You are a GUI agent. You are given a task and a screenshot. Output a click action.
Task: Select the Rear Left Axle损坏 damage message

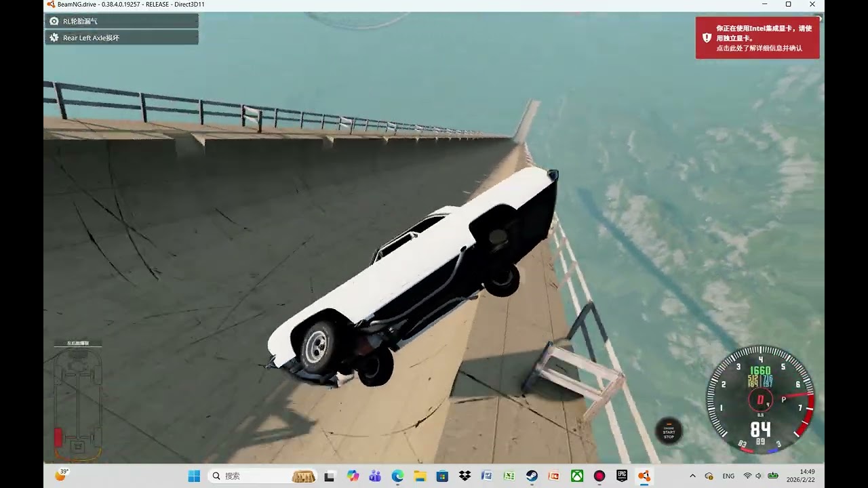click(x=121, y=37)
